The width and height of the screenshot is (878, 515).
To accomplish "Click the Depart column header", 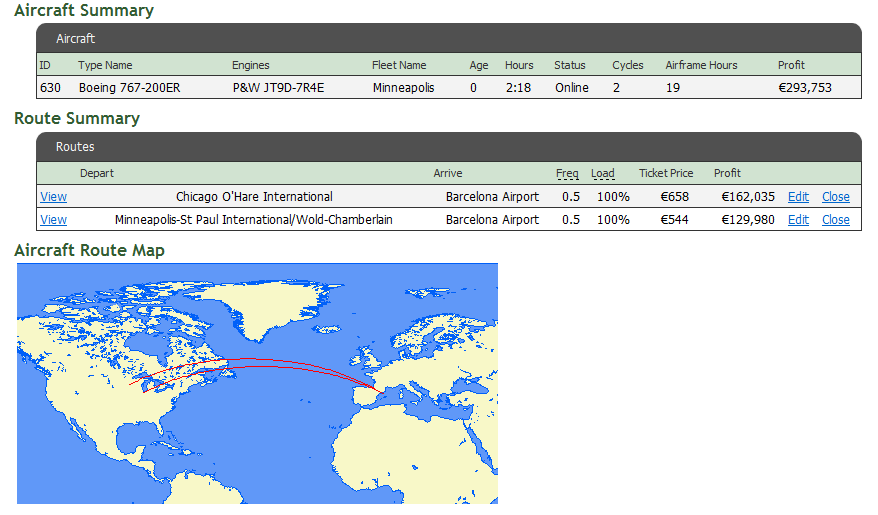I will (x=97, y=174).
